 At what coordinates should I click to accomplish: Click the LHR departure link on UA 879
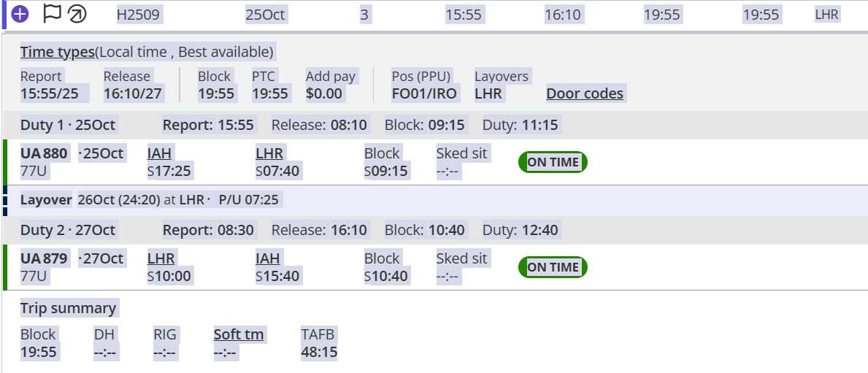tap(161, 258)
